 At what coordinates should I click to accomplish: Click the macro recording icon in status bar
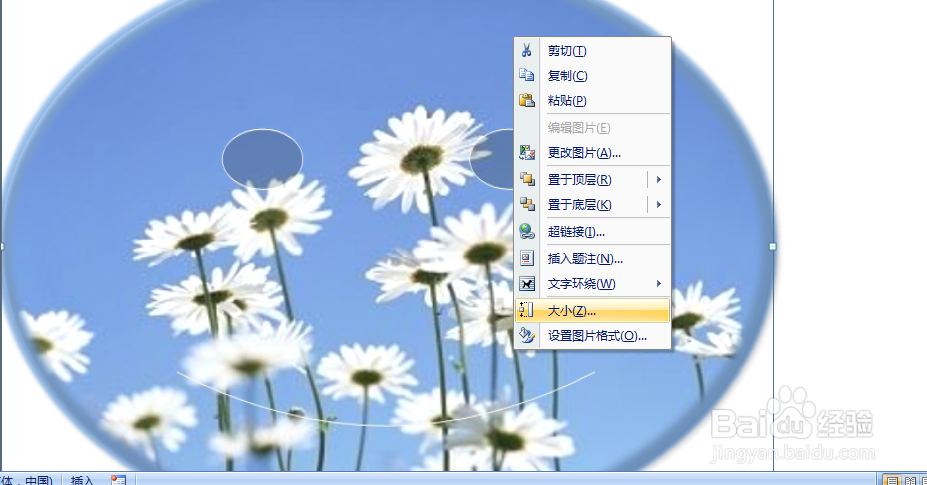pyautogui.click(x=118, y=480)
